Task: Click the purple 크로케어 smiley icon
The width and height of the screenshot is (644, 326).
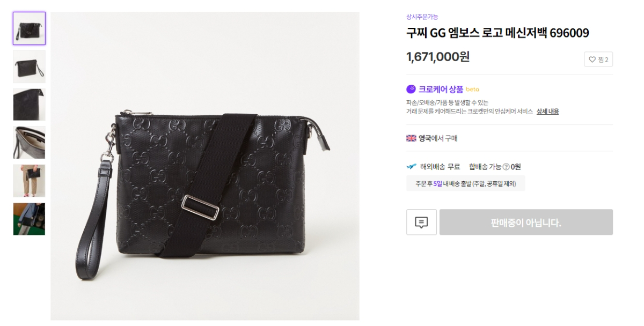Action: [x=411, y=89]
